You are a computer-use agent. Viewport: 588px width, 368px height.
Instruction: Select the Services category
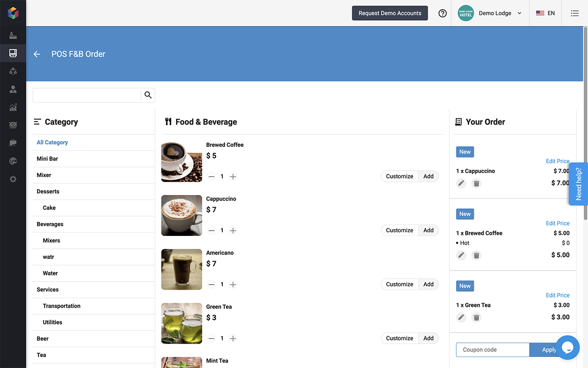(94, 290)
